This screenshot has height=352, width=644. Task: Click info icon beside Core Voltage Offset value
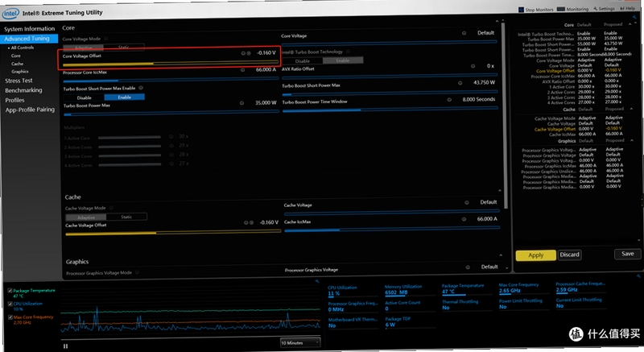click(243, 53)
